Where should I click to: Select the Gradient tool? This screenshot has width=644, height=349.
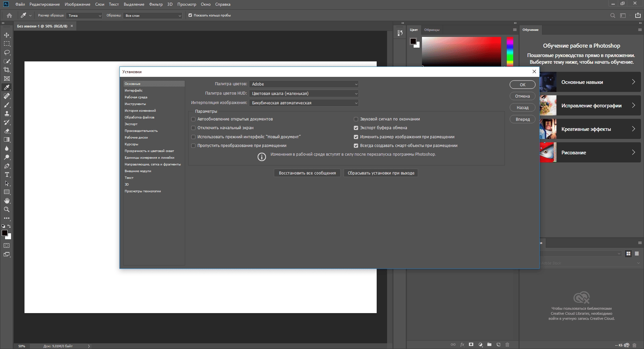click(x=7, y=140)
